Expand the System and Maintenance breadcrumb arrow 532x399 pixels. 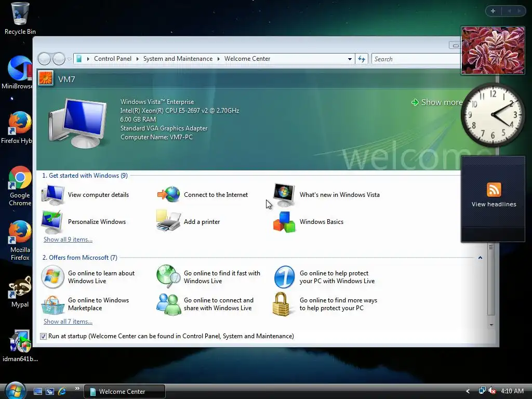click(x=219, y=59)
